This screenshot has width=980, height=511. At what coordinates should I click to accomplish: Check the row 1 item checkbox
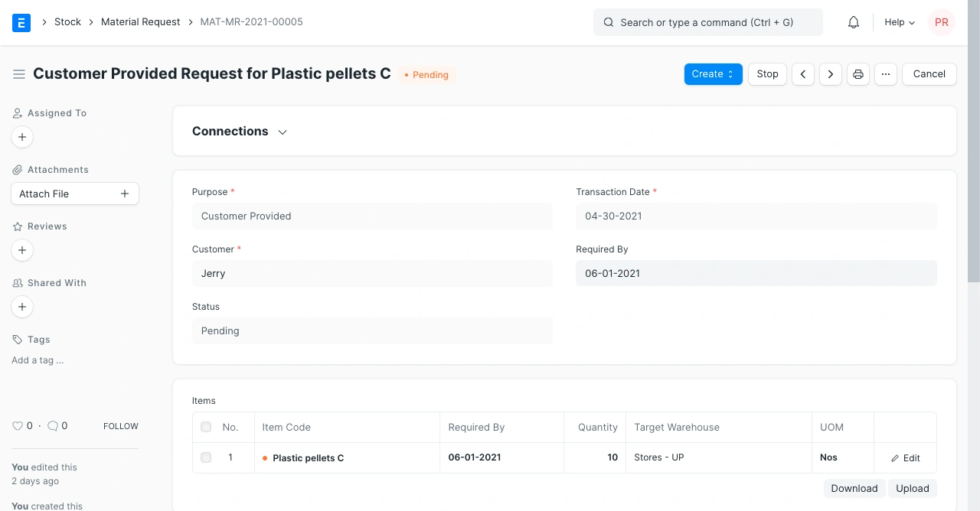pyautogui.click(x=206, y=457)
